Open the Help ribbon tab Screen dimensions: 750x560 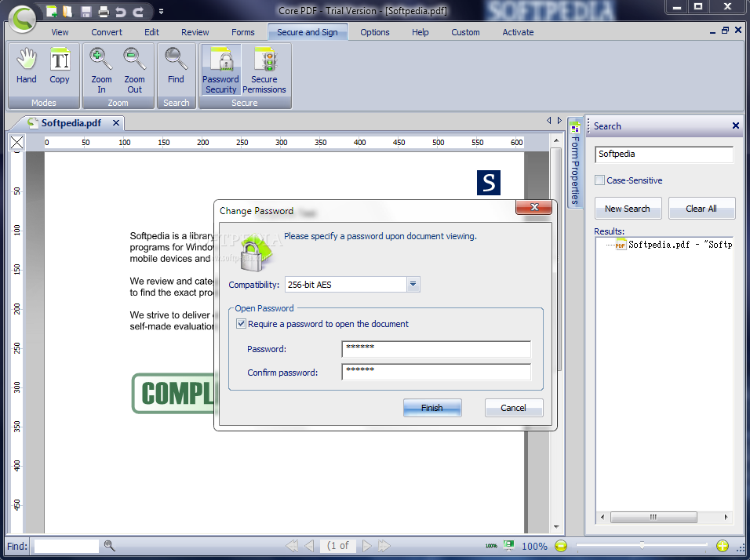point(421,32)
